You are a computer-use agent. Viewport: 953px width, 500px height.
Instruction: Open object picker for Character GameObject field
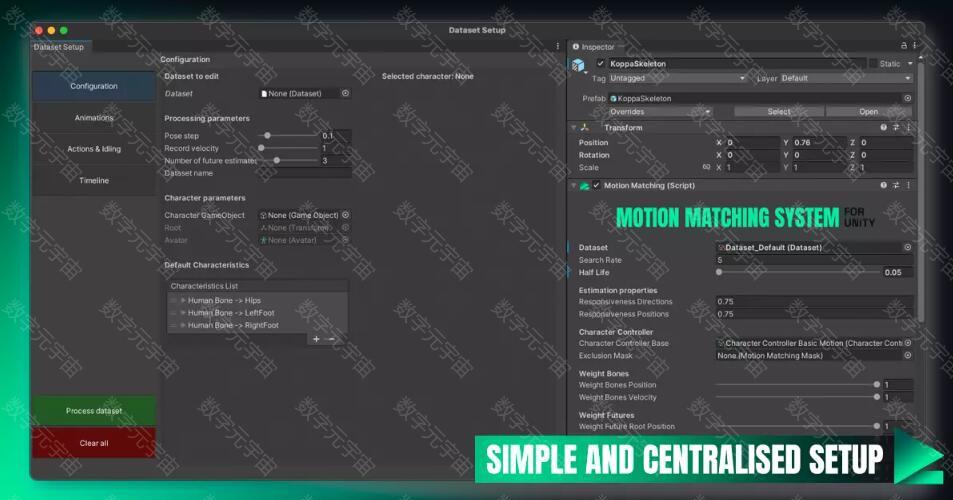[x=346, y=215]
